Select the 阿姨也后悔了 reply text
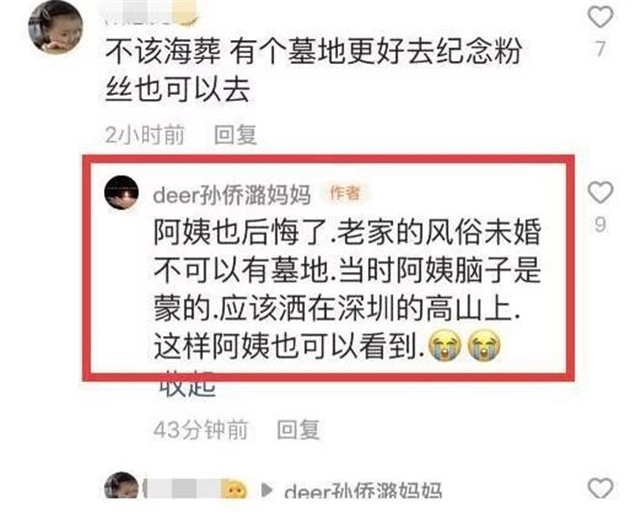This screenshot has height=523, width=640. pos(347,290)
